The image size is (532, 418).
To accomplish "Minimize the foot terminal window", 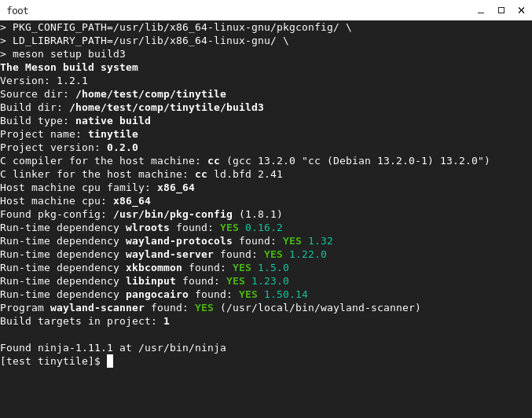I will tap(481, 10).
